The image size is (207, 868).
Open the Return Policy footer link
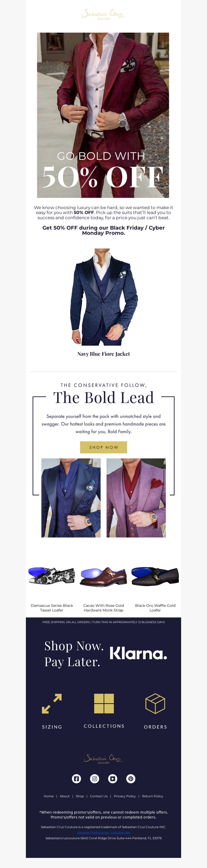152,796
